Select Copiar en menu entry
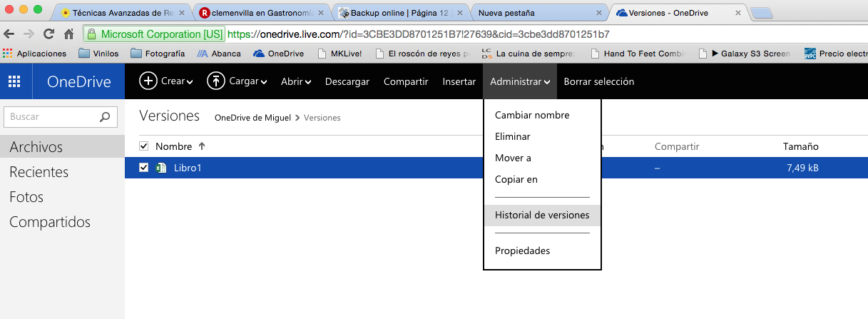 [516, 179]
